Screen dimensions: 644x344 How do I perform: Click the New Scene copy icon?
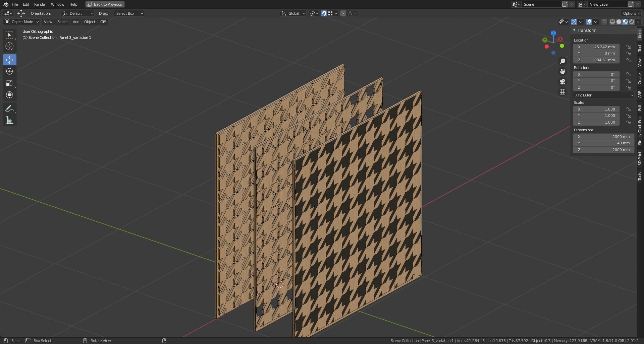(565, 4)
